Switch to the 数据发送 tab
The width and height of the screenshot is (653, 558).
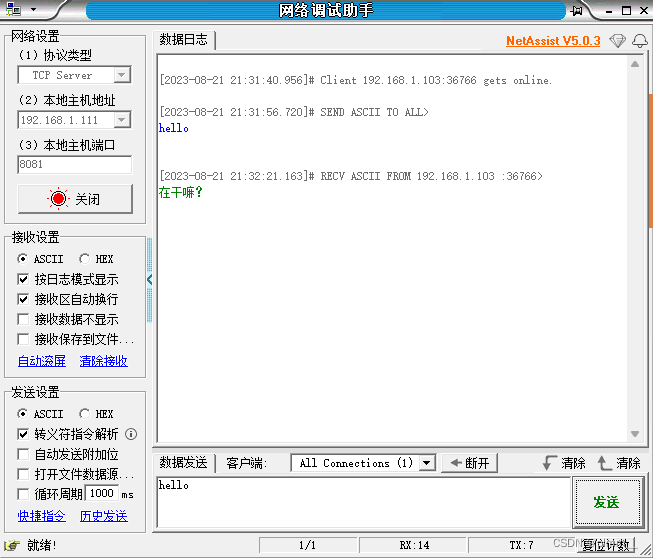pos(184,463)
